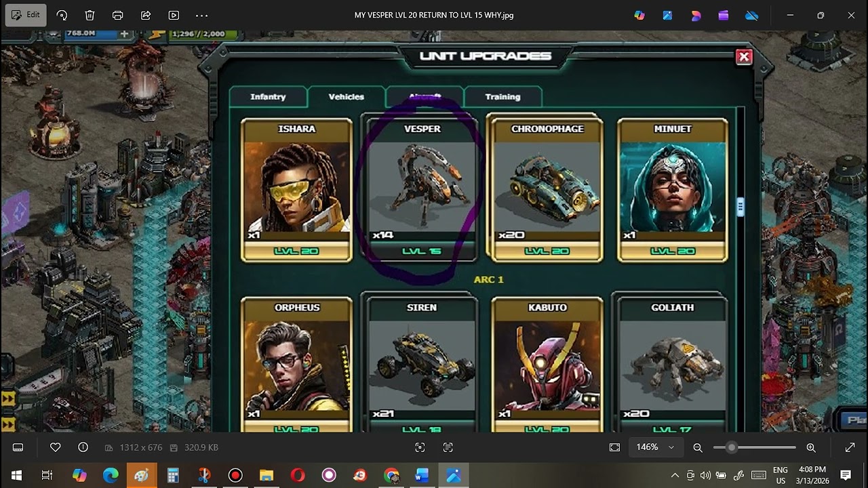Click the clock showing 4:08 PM

(812, 469)
